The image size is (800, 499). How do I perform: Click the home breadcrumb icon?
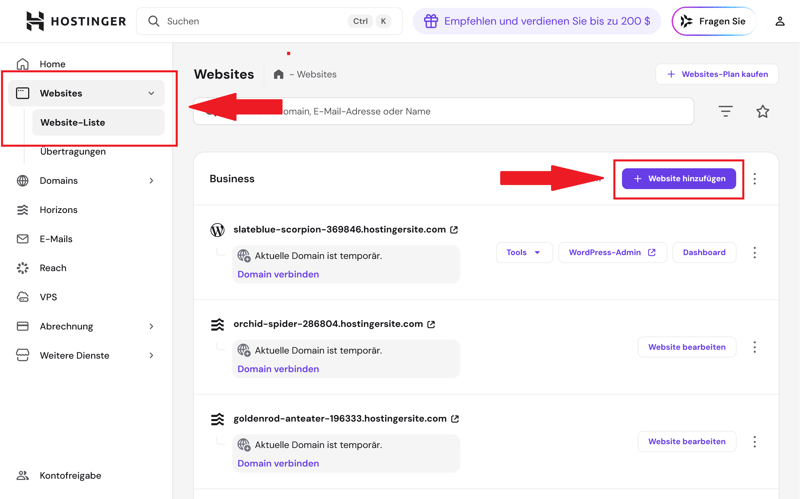click(x=279, y=75)
